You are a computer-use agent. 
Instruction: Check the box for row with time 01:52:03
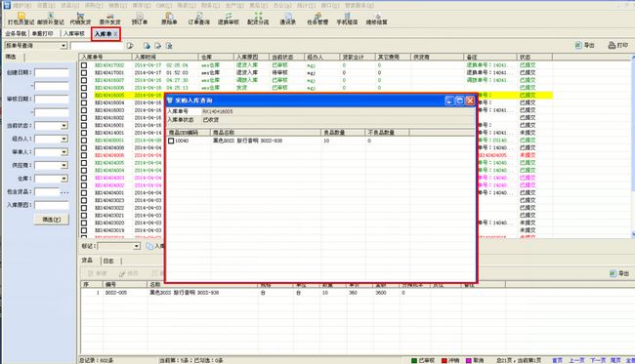pyautogui.click(x=84, y=73)
